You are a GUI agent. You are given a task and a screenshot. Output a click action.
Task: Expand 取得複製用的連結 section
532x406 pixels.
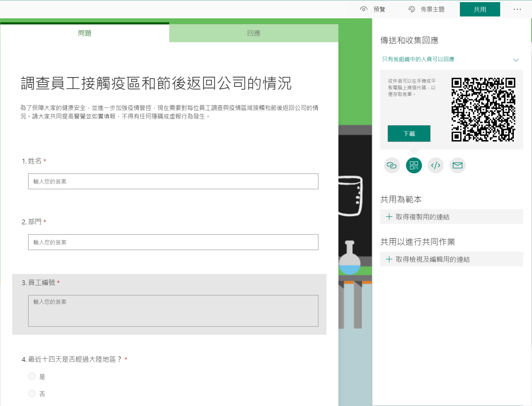pos(423,217)
